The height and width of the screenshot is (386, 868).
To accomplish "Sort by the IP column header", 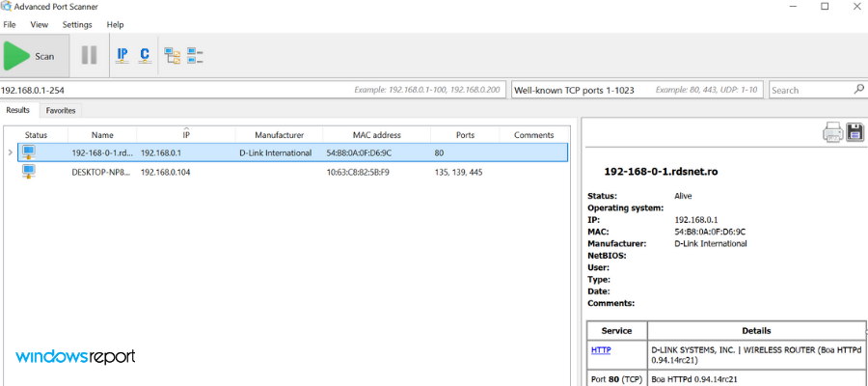I will (x=186, y=135).
